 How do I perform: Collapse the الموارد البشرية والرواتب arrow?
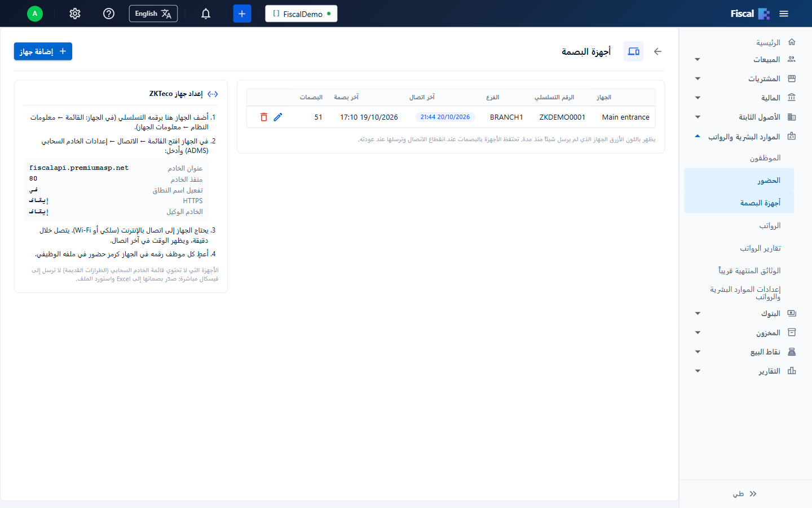coord(698,136)
